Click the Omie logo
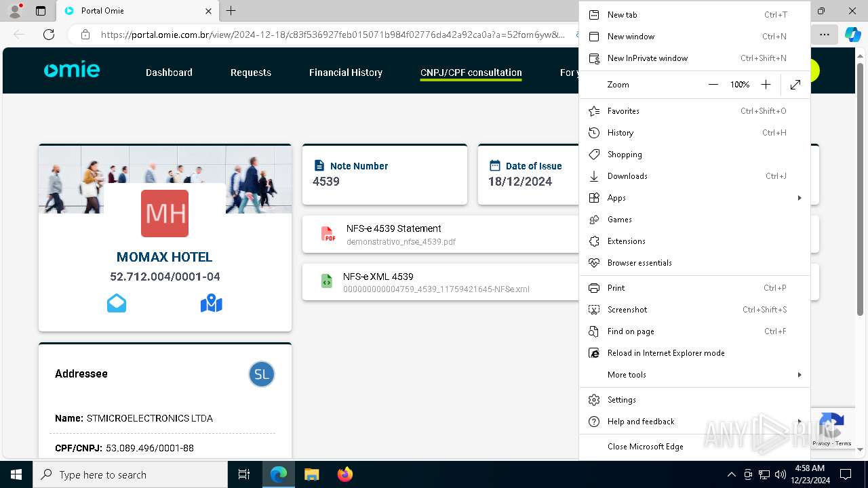Screen dimensions: 868x488 (71, 70)
